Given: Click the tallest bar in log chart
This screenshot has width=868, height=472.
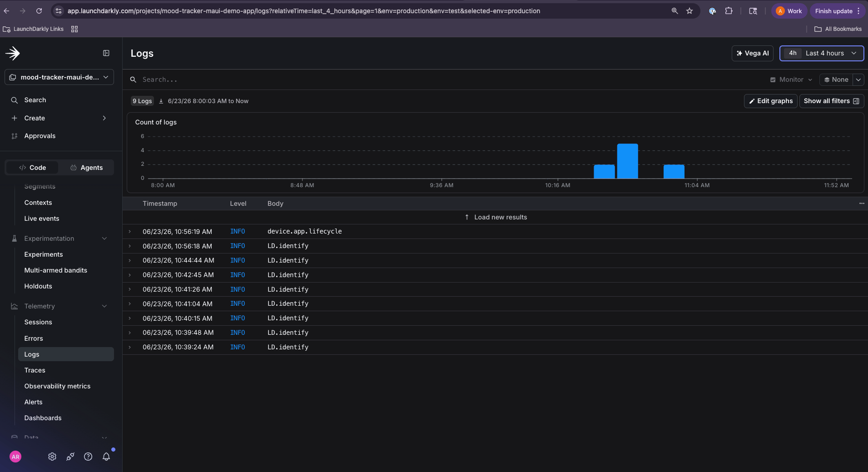Looking at the screenshot, I should [627, 161].
